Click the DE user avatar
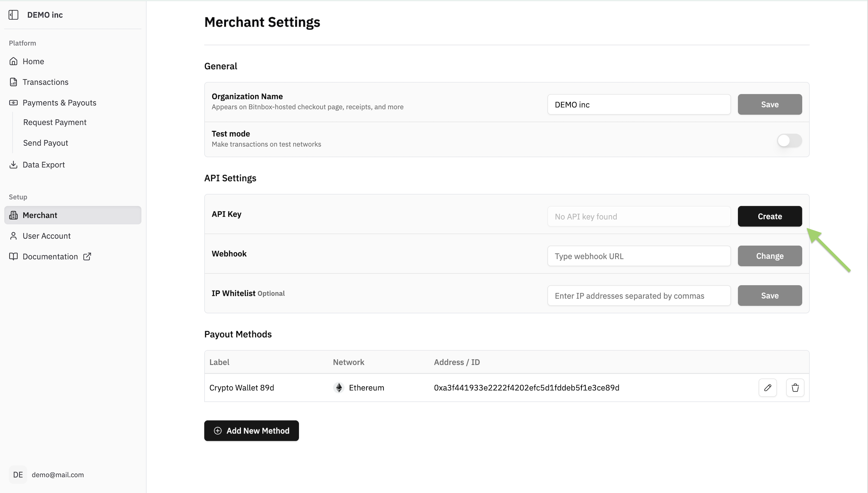868x493 pixels. 18,475
